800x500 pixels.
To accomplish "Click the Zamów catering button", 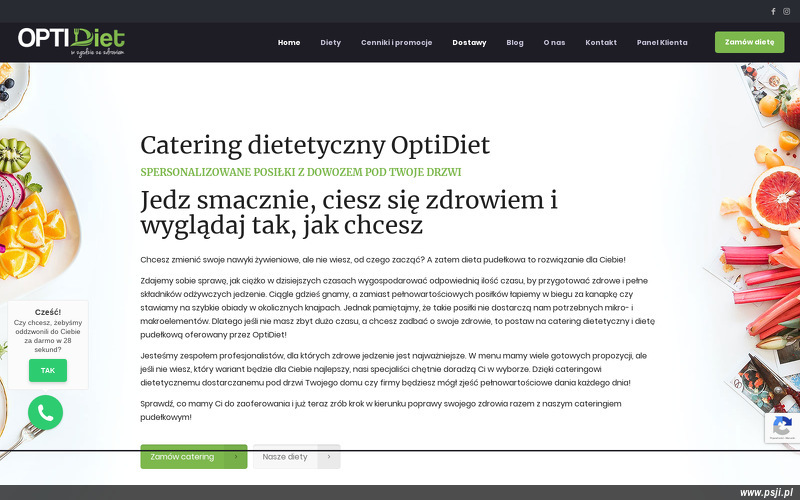I will [x=194, y=457].
